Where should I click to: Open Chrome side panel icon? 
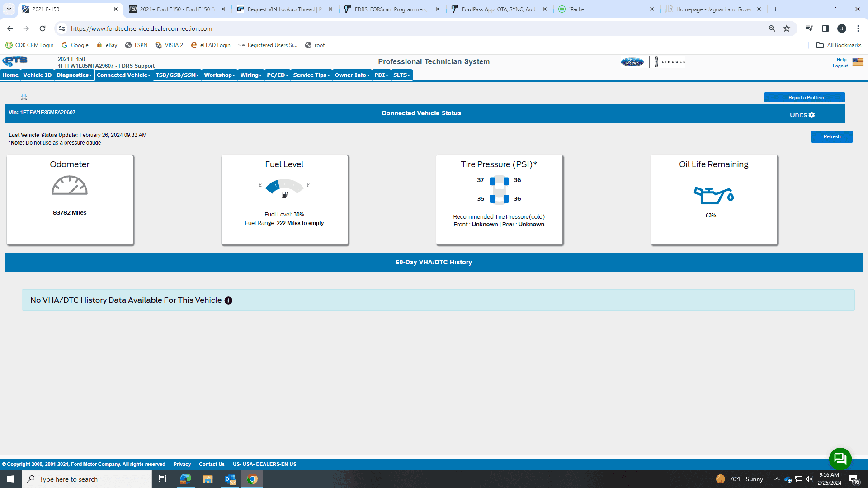[825, 28]
